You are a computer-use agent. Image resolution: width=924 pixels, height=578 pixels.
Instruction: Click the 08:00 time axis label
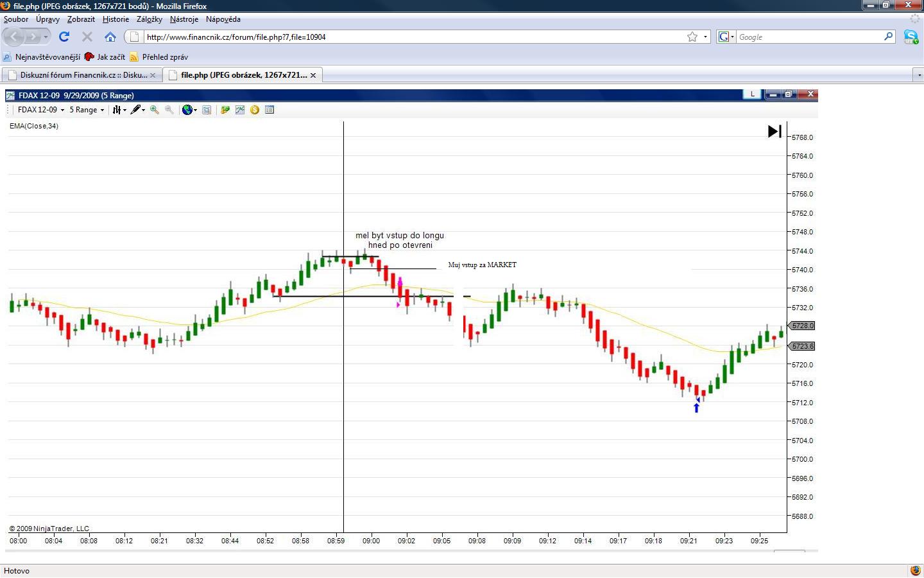coord(18,541)
